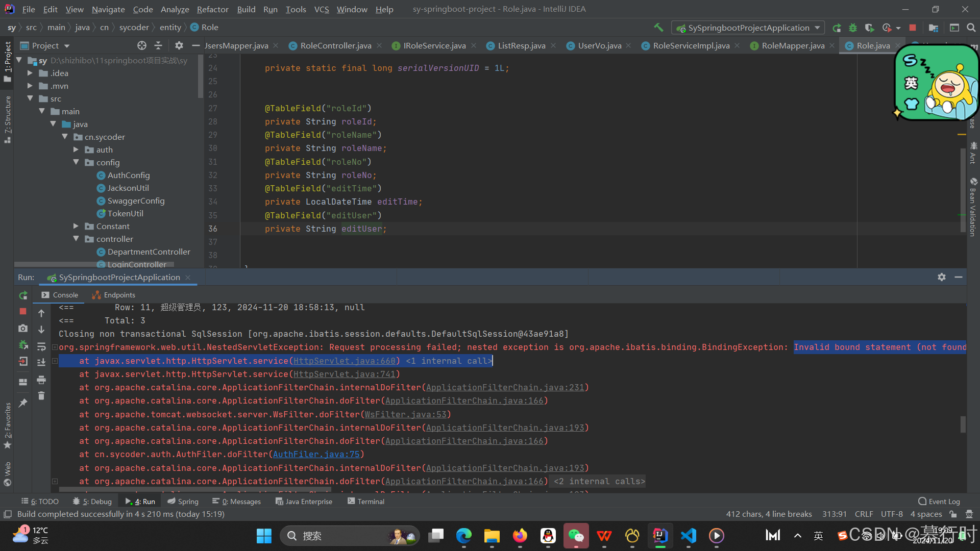
Task: Pin the Run tool window tab
Action: (22, 403)
